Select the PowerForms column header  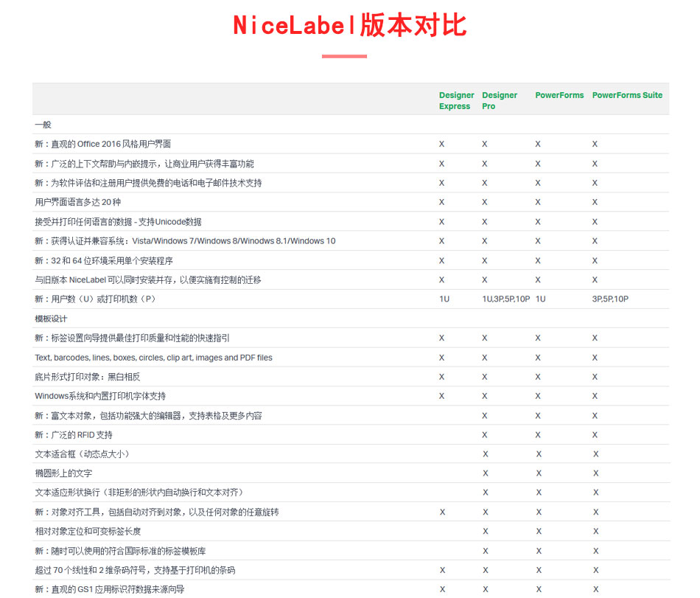point(559,95)
